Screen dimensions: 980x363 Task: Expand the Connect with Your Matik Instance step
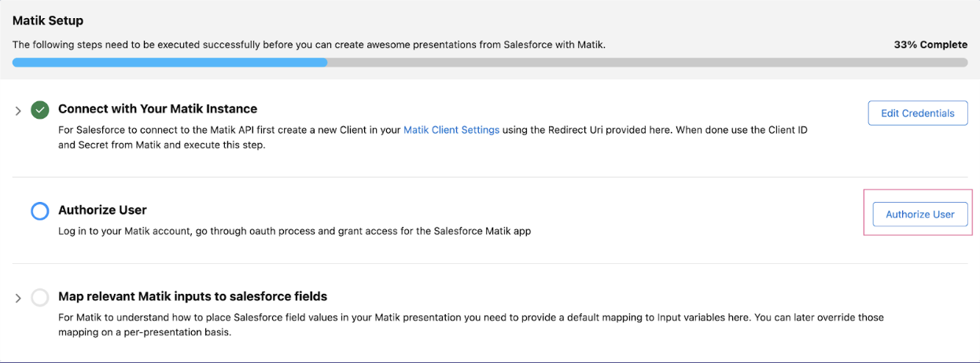coord(18,111)
